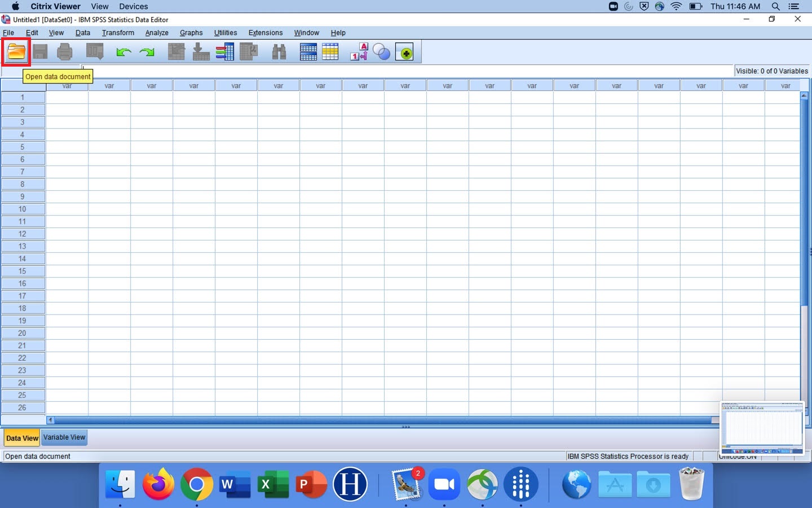Open Find with the binoculars icon
812x508 pixels.
(x=279, y=52)
